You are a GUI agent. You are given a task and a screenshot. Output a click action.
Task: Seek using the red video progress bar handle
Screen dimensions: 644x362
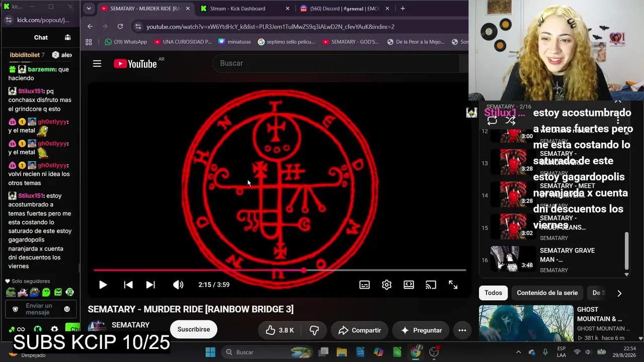point(304,270)
